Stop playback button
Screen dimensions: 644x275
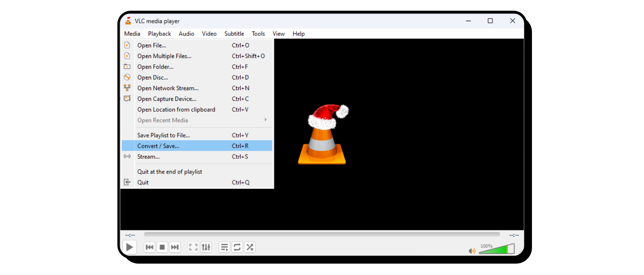click(x=162, y=247)
